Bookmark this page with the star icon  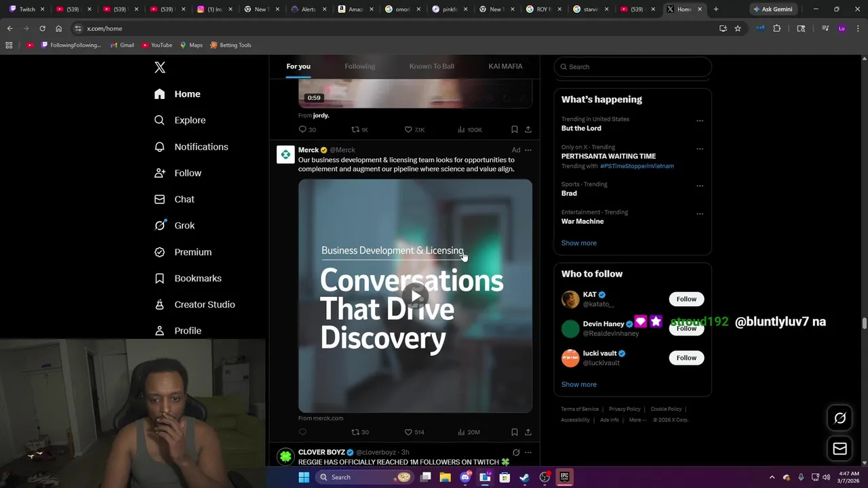pos(738,28)
